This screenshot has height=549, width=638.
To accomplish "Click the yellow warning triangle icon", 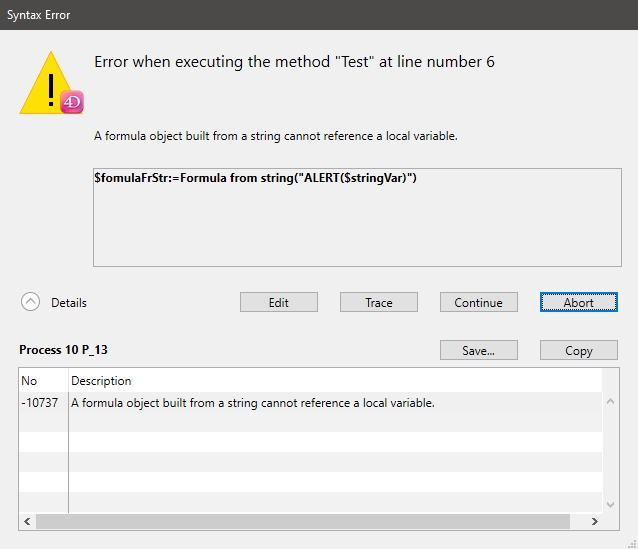I will (46, 83).
